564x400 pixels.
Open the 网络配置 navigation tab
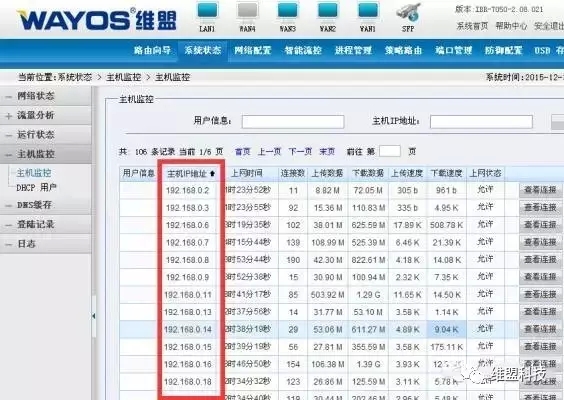253,50
